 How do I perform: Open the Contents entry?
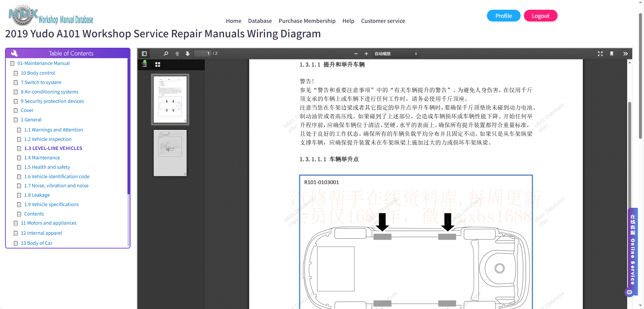coord(34,214)
